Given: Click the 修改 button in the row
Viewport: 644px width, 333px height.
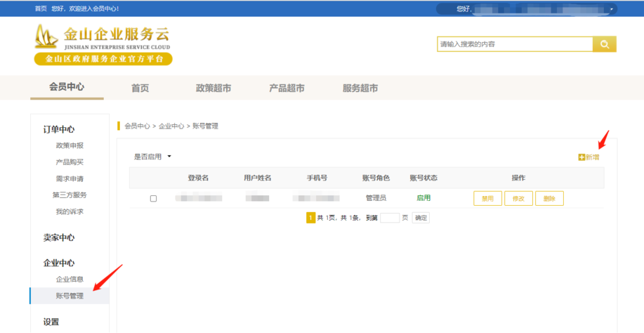Looking at the screenshot, I should tap(518, 199).
